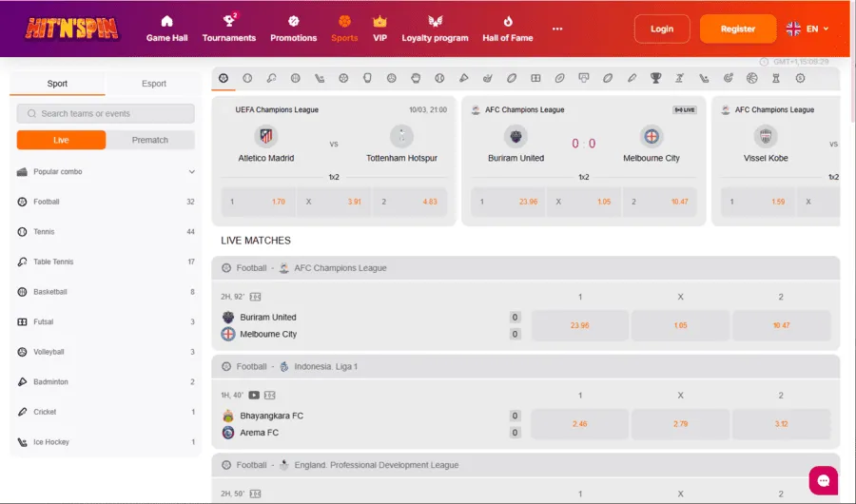Switch to the Prematch filter
This screenshot has width=856, height=504.
[150, 140]
